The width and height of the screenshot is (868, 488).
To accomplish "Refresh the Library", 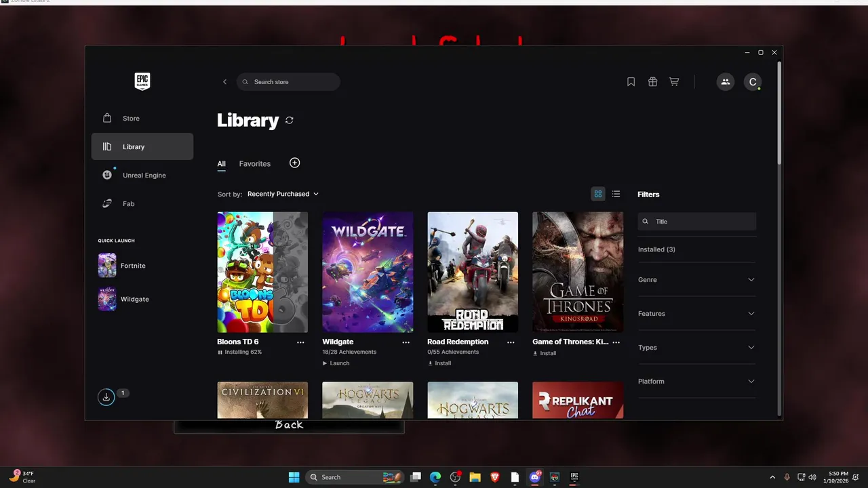I will coord(290,120).
